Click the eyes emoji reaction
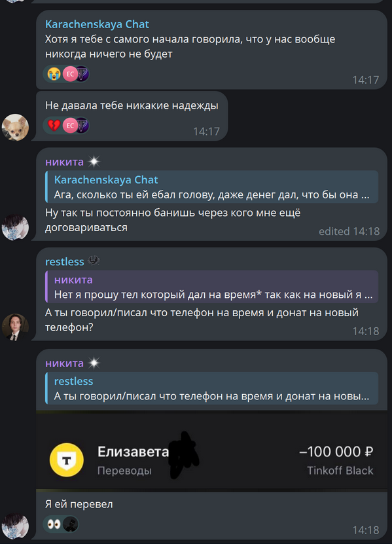 (x=54, y=524)
